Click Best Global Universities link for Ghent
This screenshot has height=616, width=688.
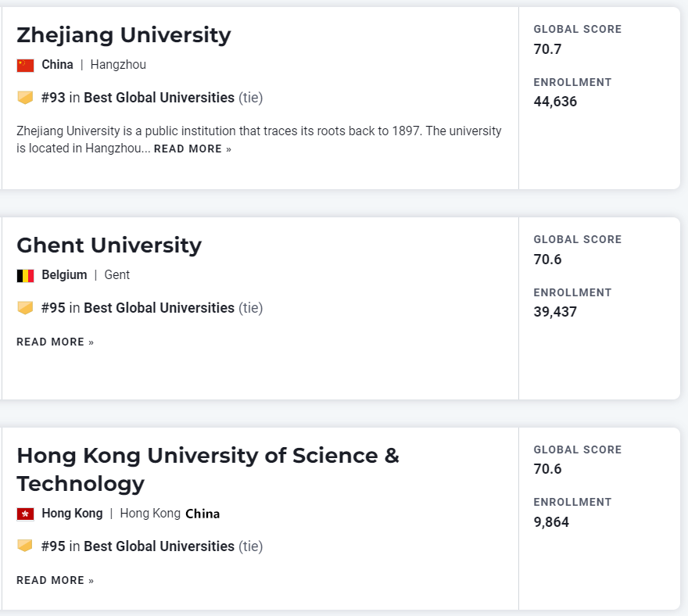tap(159, 308)
